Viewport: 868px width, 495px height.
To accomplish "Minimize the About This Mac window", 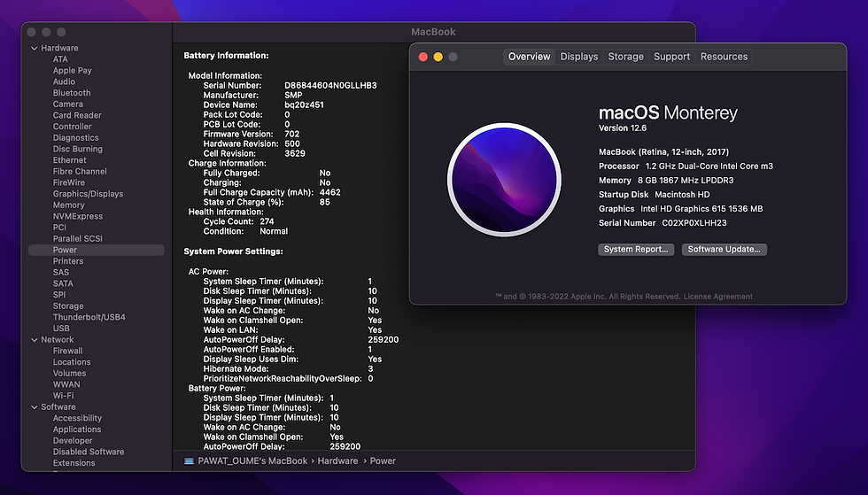I will 438,57.
